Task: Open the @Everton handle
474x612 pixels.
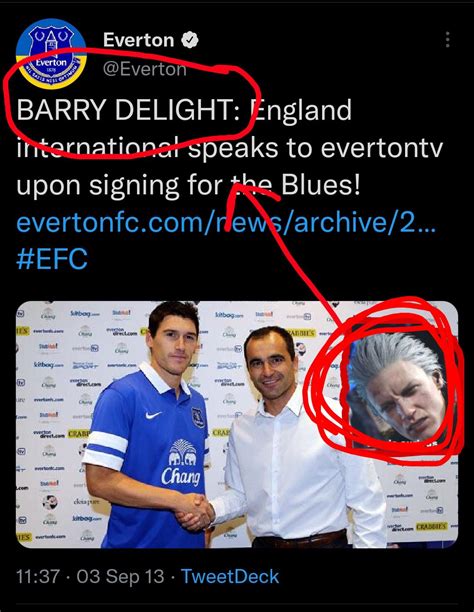Action: click(144, 69)
